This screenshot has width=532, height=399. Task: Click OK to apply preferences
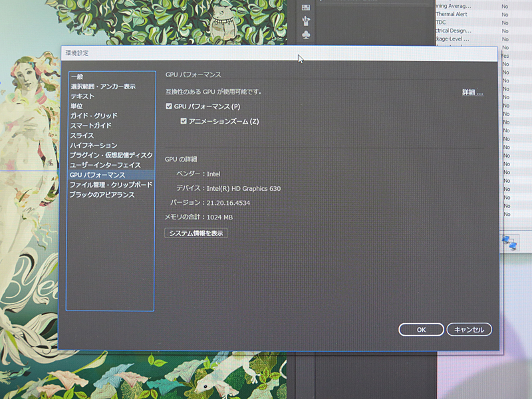421,329
